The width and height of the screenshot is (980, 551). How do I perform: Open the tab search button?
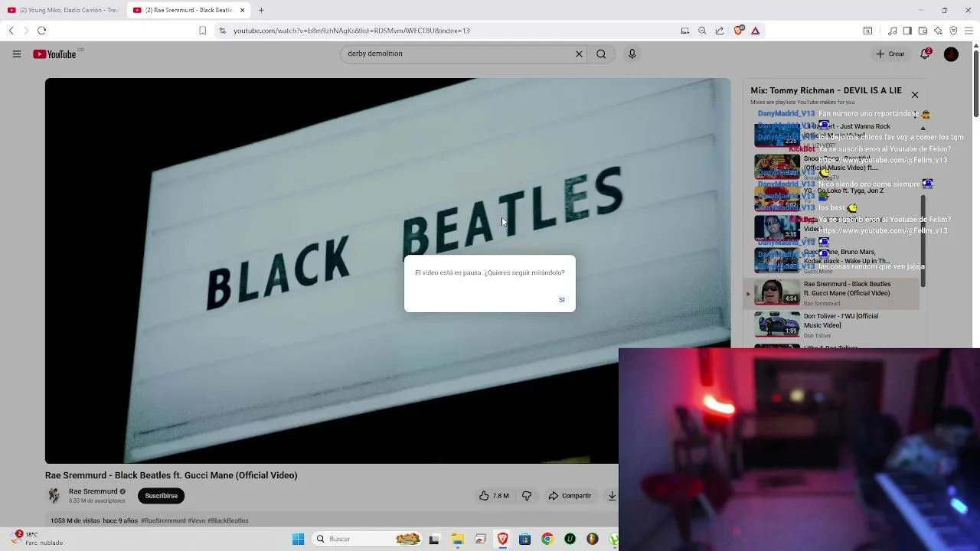pyautogui.click(x=867, y=31)
